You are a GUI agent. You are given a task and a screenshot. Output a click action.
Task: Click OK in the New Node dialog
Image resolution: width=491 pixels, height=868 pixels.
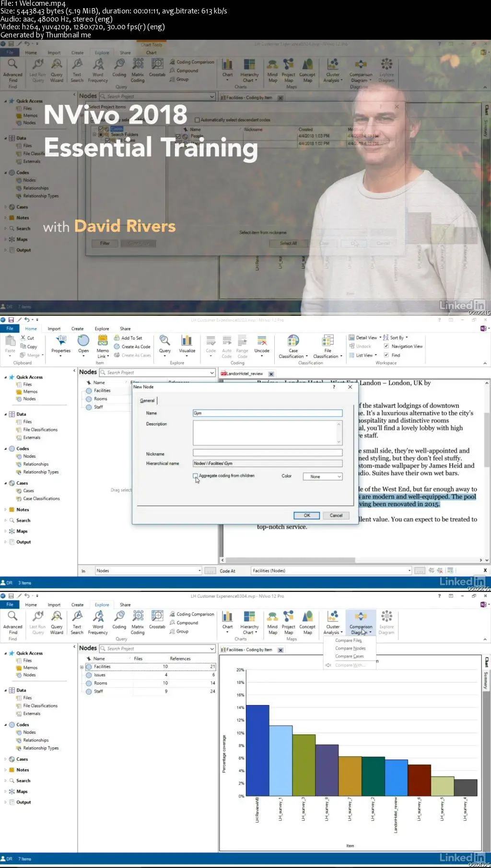(x=307, y=515)
